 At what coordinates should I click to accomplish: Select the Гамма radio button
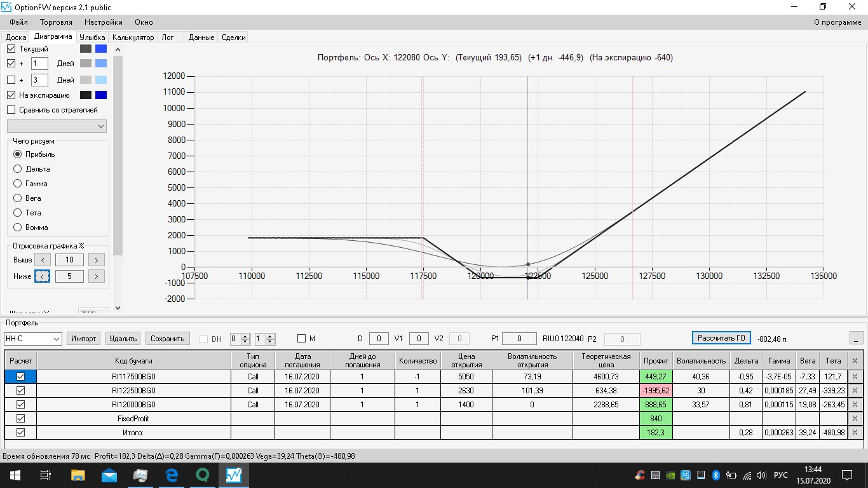click(x=18, y=184)
